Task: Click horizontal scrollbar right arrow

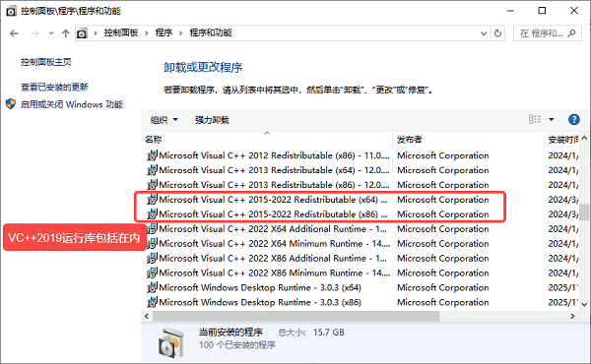Action: click(573, 316)
